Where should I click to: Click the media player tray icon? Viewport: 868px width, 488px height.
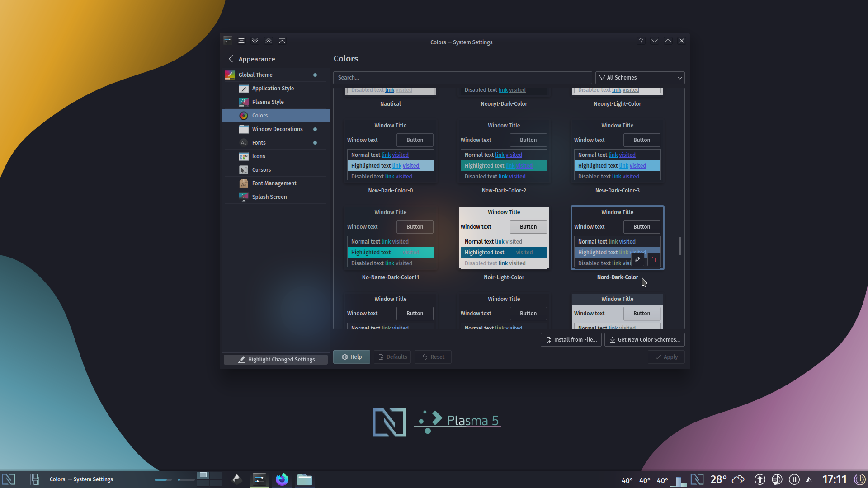777,479
